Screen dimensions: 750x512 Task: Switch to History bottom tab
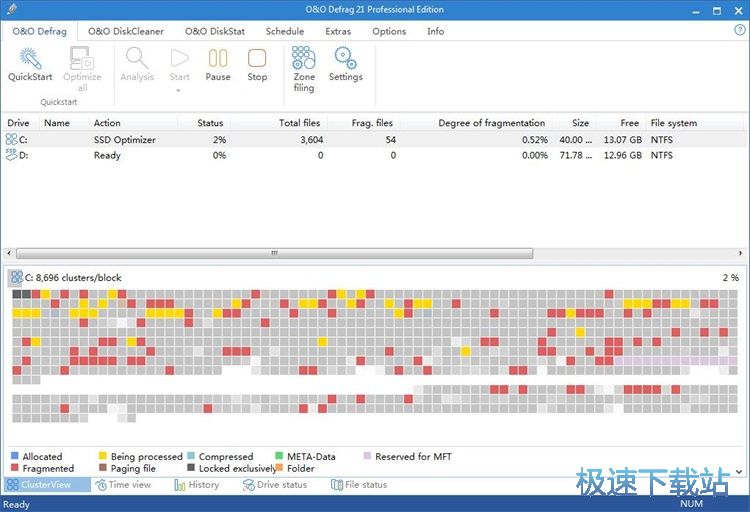197,485
